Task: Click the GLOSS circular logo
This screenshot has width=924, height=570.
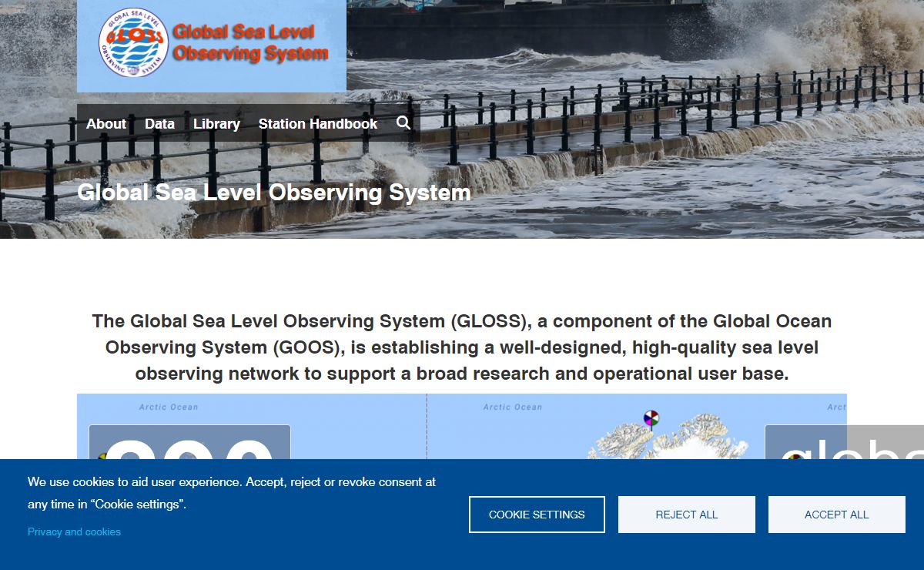Action: pos(134,42)
